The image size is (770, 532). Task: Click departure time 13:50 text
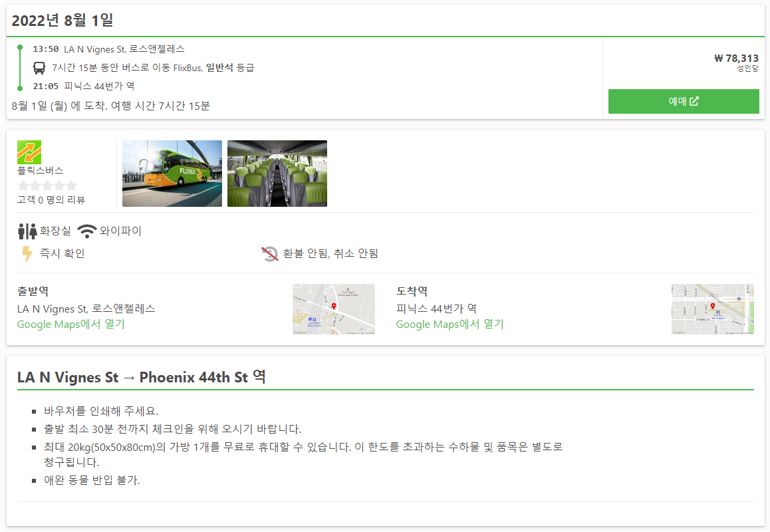[x=46, y=49]
